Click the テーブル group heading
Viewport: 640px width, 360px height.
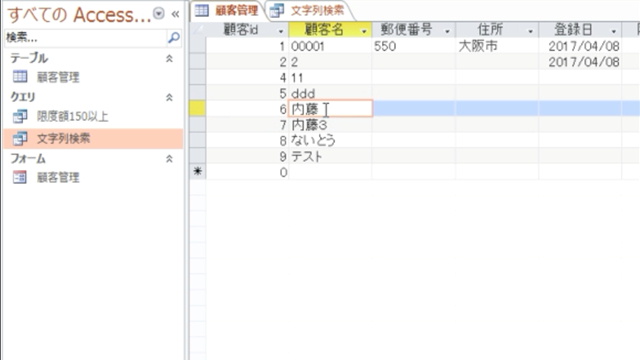[29, 58]
